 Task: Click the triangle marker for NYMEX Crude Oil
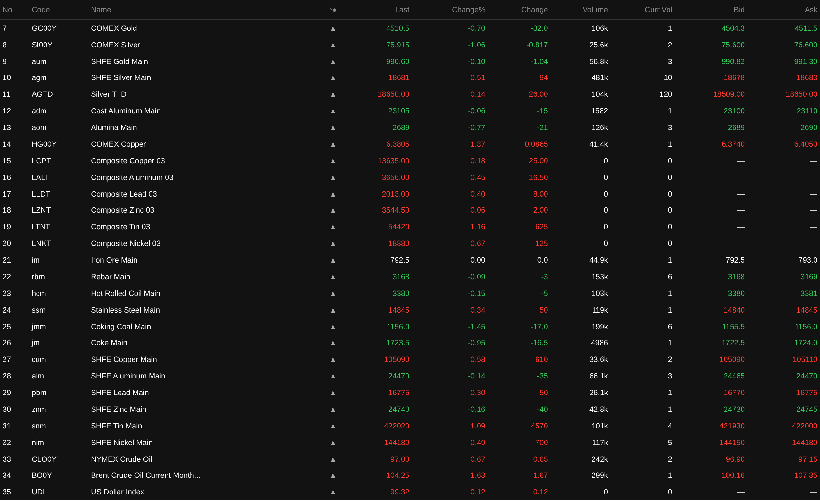[x=333, y=460]
